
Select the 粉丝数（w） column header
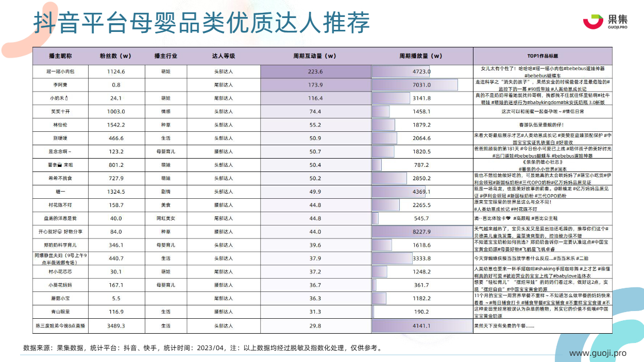click(116, 56)
